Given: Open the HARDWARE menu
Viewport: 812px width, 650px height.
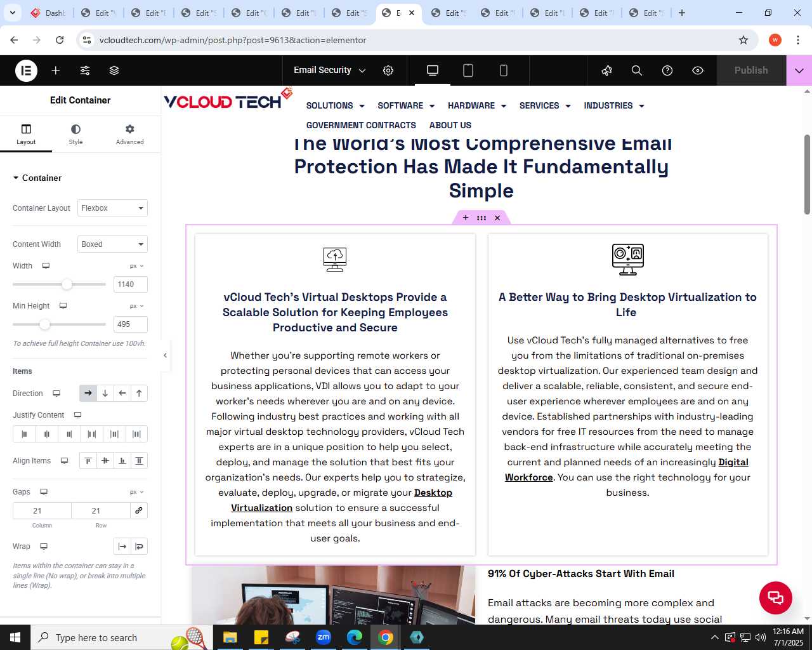Looking at the screenshot, I should 477,106.
